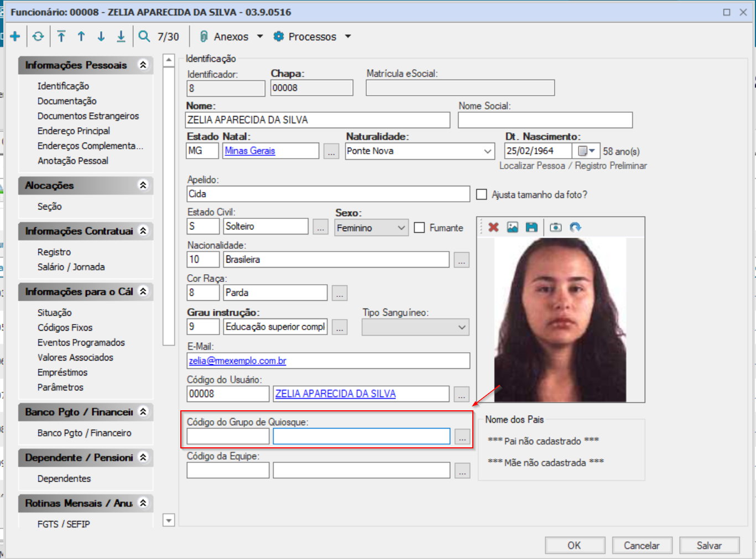Go to previous record up arrow

(x=81, y=36)
